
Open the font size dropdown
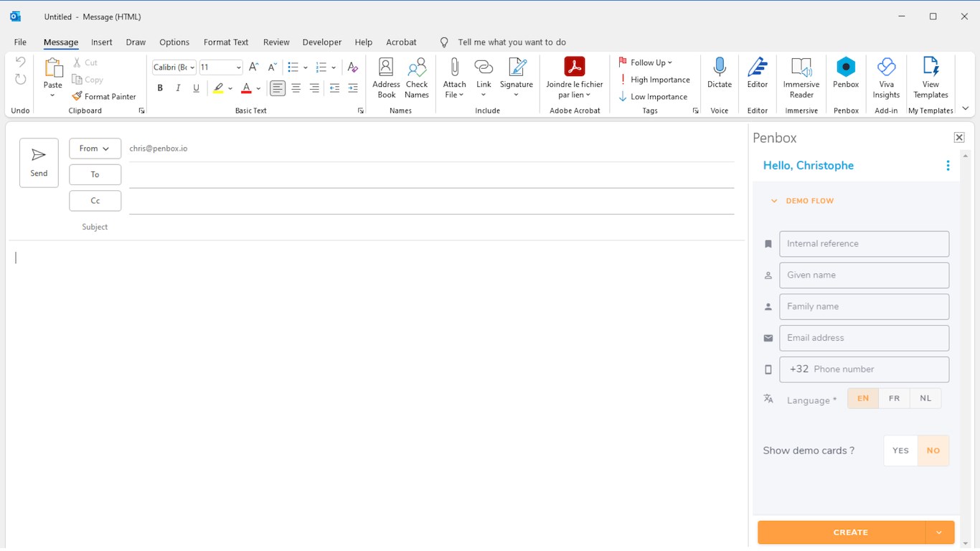pos(239,67)
